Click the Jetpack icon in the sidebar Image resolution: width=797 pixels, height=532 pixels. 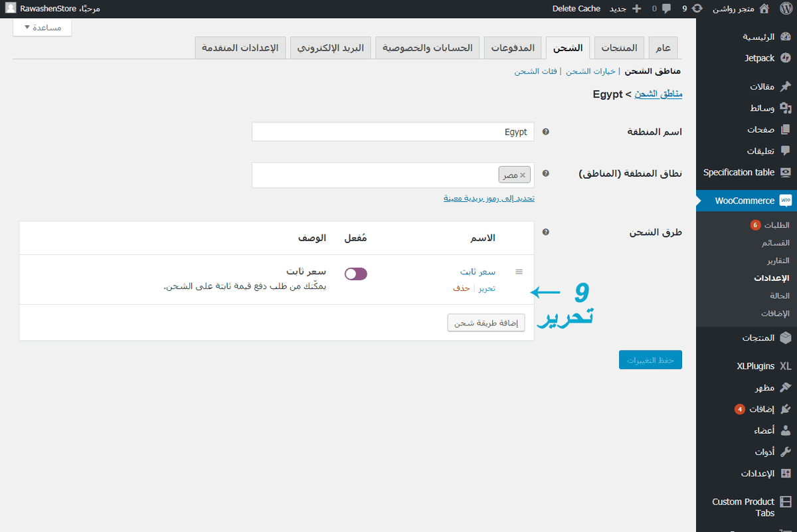786,58
